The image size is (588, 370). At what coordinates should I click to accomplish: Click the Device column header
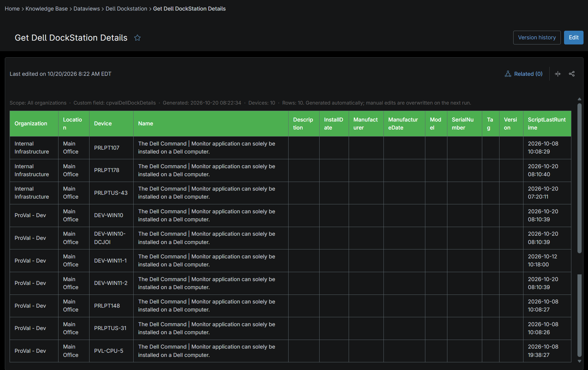[x=111, y=124]
